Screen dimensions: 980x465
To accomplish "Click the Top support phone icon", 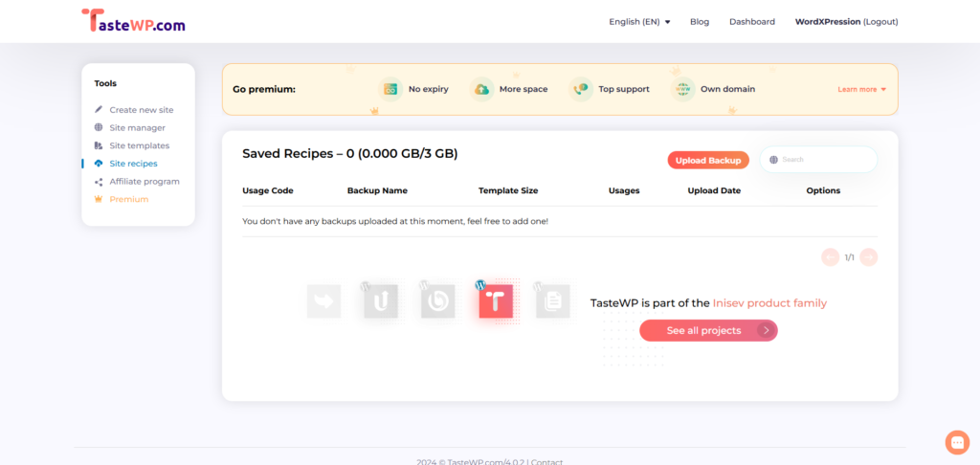I will pyautogui.click(x=581, y=89).
